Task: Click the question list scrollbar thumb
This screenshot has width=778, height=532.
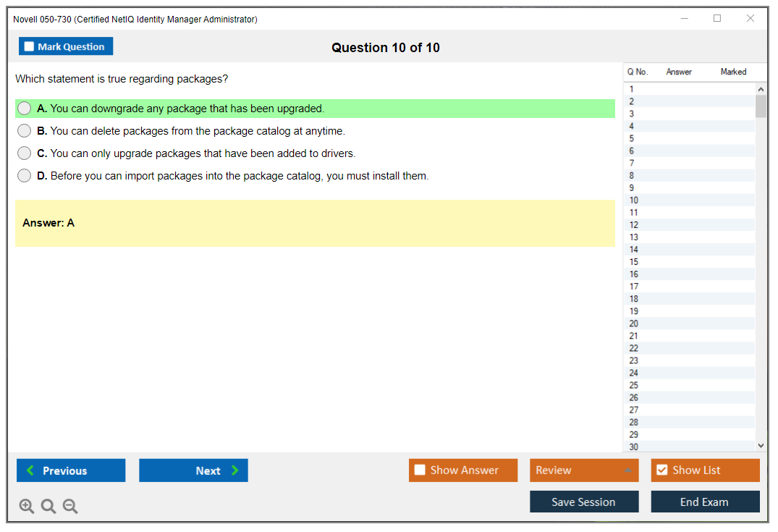Action: 761,106
